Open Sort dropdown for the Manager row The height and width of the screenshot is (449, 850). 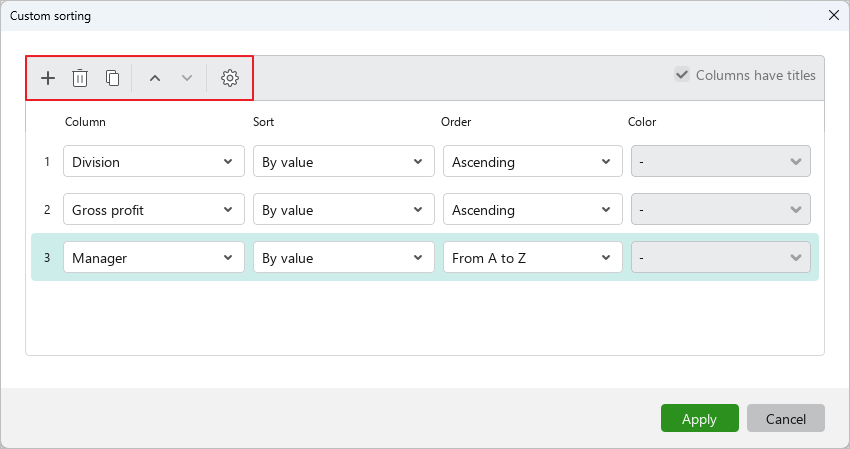click(344, 257)
